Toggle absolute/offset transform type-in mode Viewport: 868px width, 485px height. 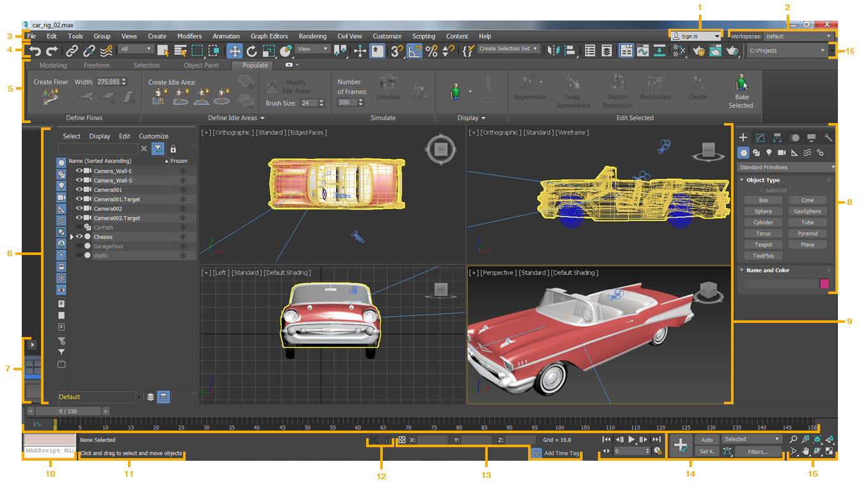point(401,440)
